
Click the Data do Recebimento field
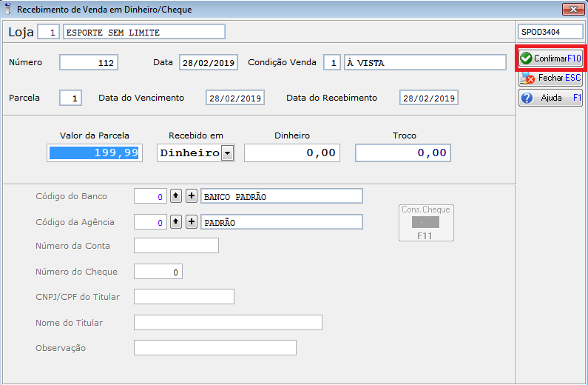pyautogui.click(x=429, y=98)
